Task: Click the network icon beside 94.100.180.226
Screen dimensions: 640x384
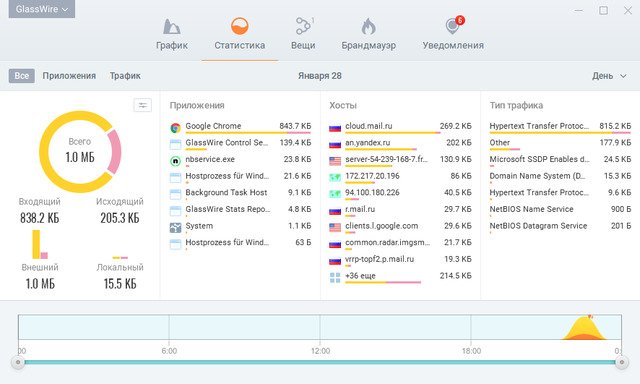Action: pos(335,194)
